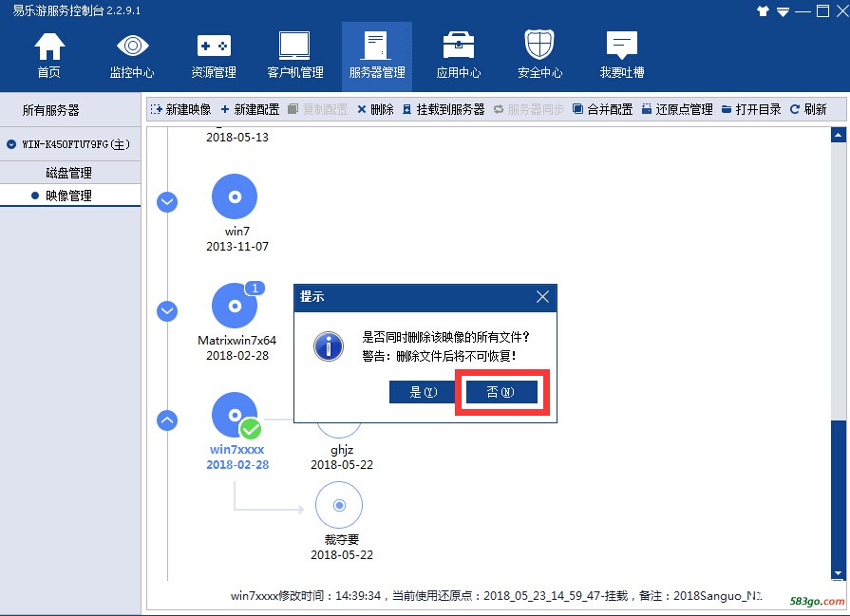Click 挂载到服务器 toolbar button

click(444, 109)
